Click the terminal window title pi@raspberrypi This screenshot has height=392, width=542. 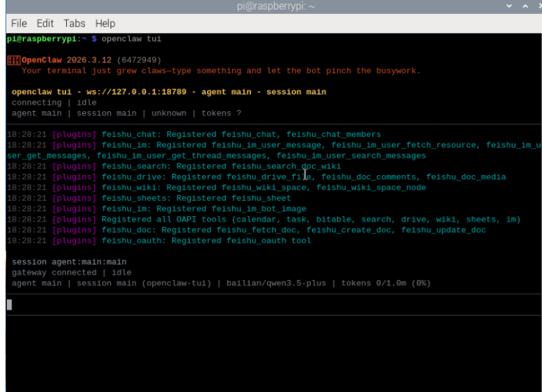275,6
